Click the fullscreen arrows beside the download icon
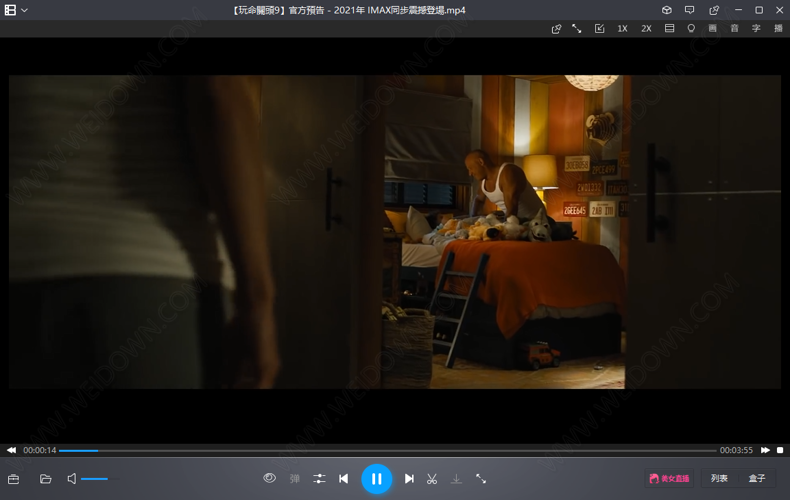790x500 pixels. pos(481,479)
